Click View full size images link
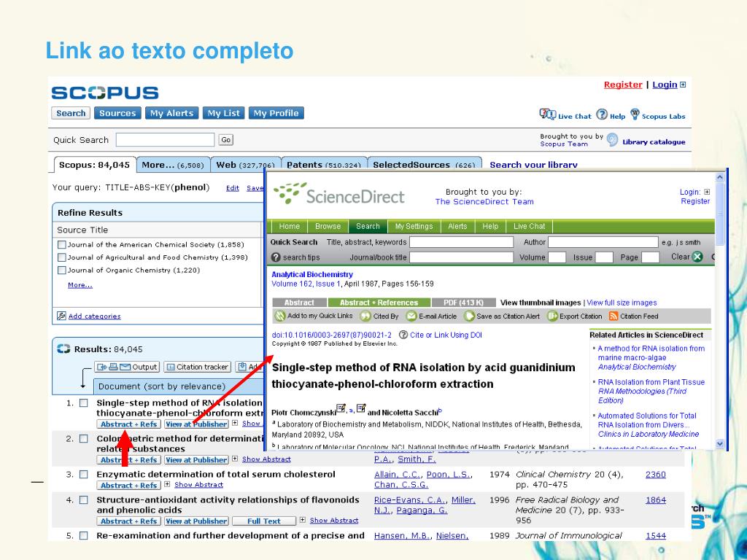This screenshot has width=747, height=560. click(622, 303)
